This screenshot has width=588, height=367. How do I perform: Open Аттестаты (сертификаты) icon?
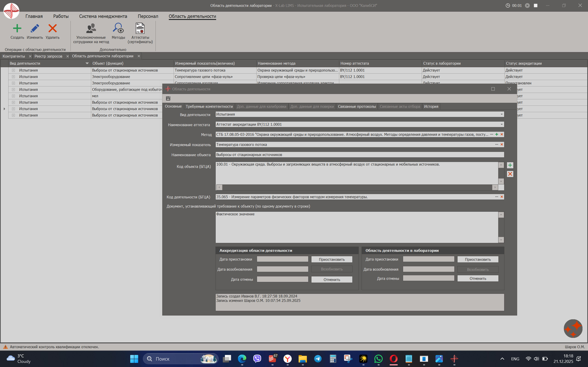140,28
